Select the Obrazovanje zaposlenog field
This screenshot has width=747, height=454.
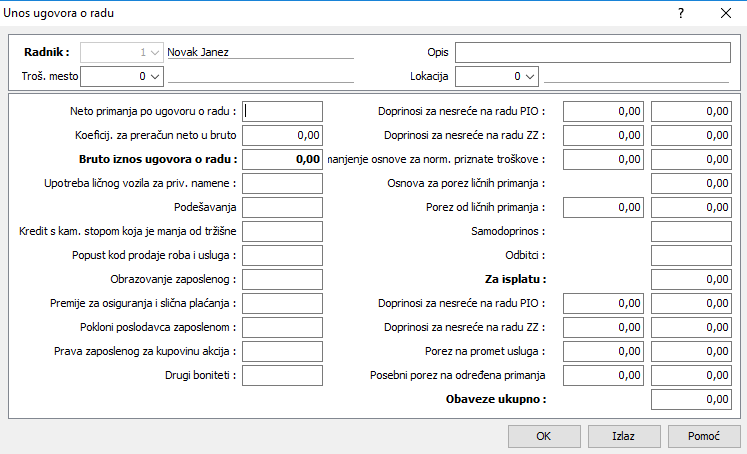(283, 279)
